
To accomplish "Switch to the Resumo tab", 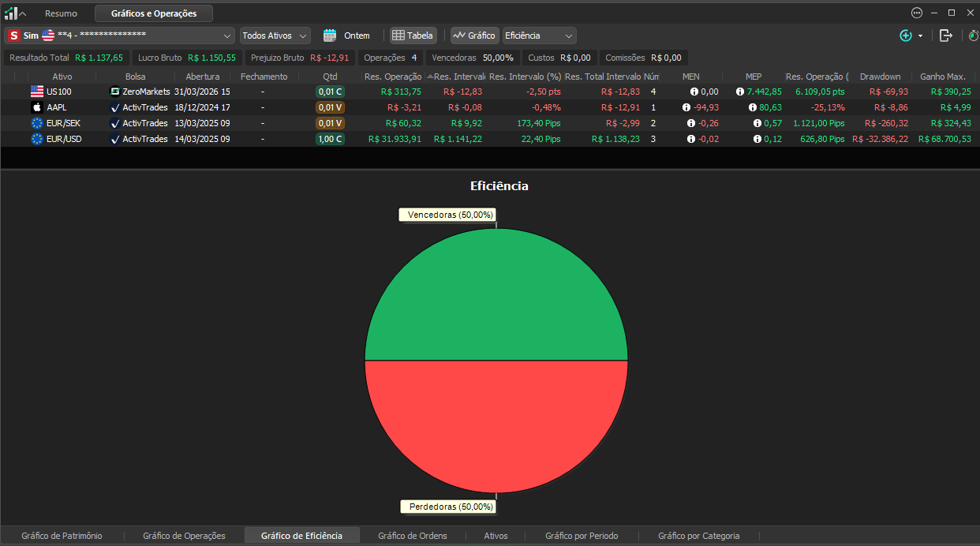I will pos(61,13).
